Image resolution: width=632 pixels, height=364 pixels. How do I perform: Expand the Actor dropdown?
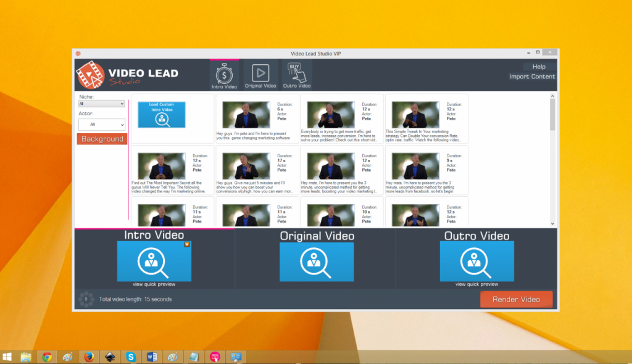tap(102, 124)
